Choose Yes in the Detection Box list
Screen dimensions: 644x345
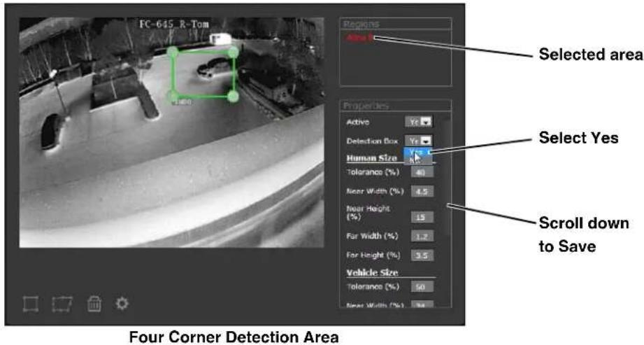click(418, 152)
